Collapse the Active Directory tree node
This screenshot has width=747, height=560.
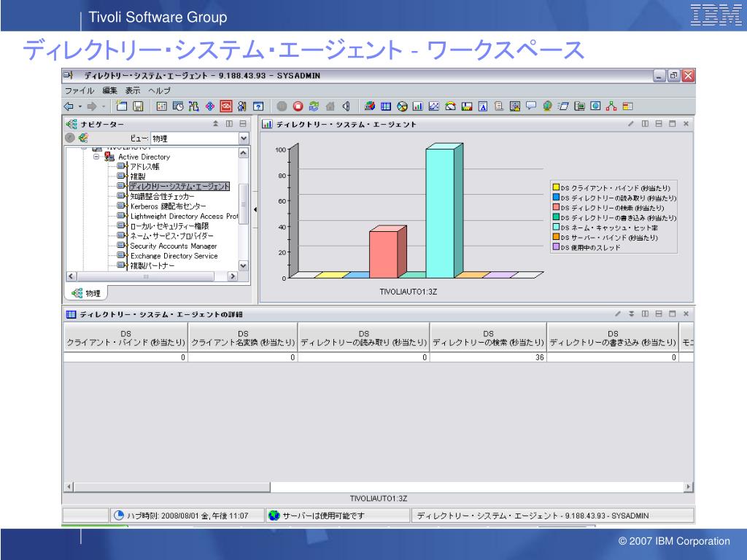(96, 157)
